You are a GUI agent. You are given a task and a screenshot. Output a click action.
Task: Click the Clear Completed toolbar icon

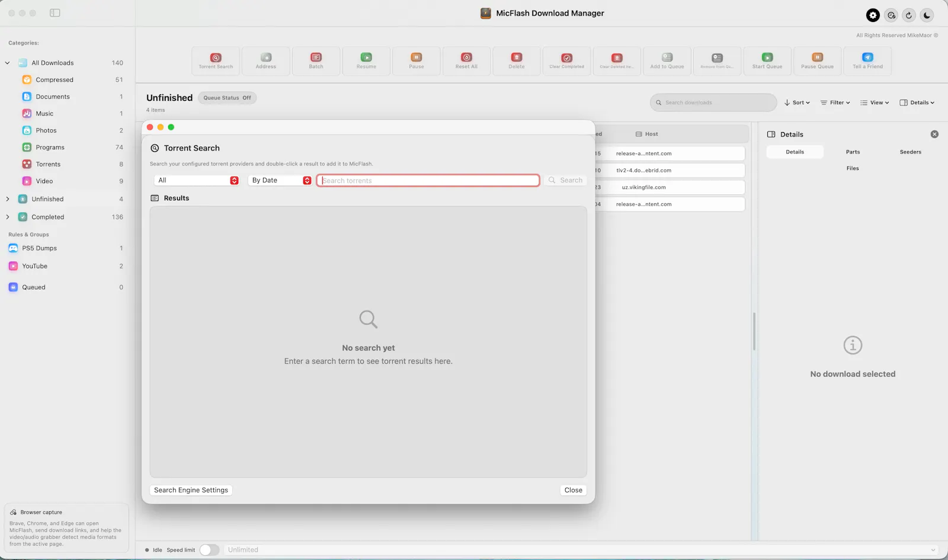pyautogui.click(x=566, y=61)
